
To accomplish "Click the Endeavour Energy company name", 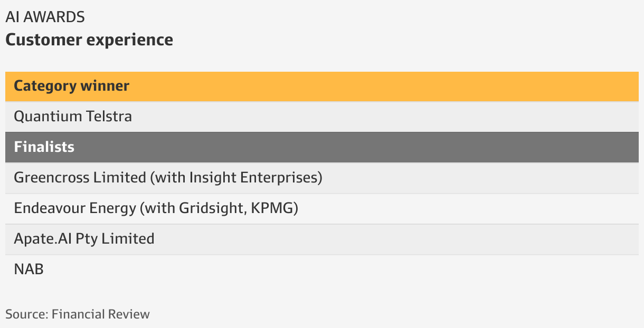I will point(75,208).
